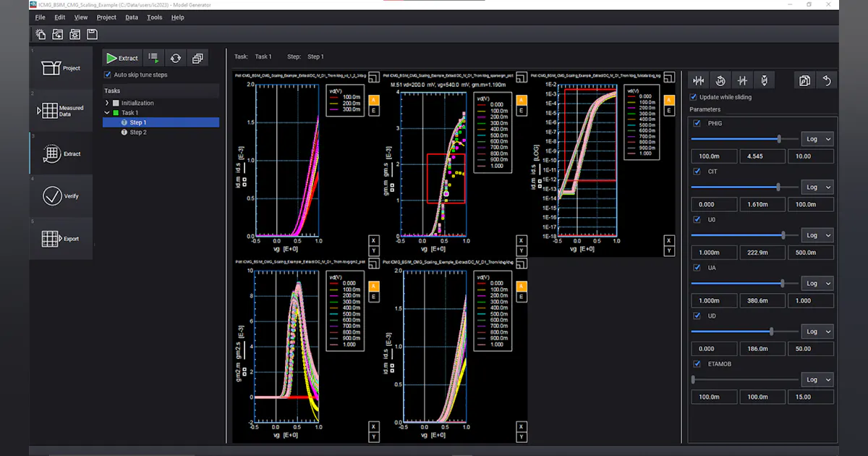
Task: Expand the Initialization tree node
Action: click(107, 103)
